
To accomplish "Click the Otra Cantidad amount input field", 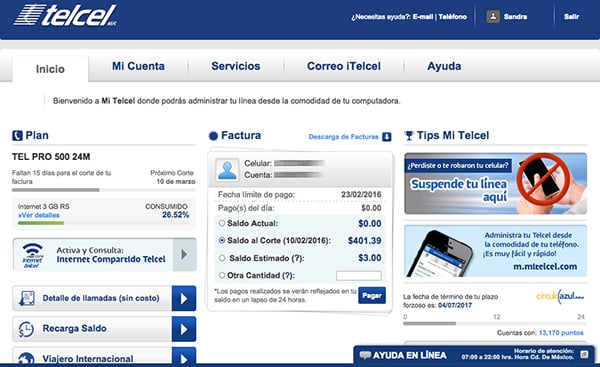I will [x=359, y=276].
